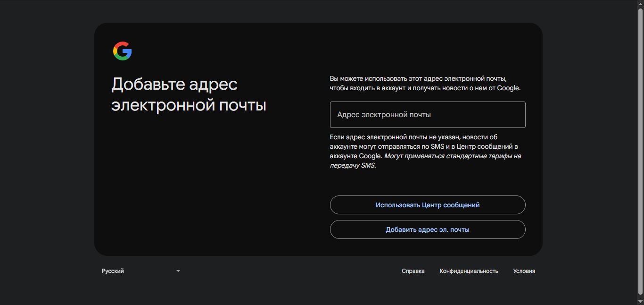644x305 pixels.
Task: Click the Добавьте адрес электронной почты heading
Action: [x=189, y=94]
